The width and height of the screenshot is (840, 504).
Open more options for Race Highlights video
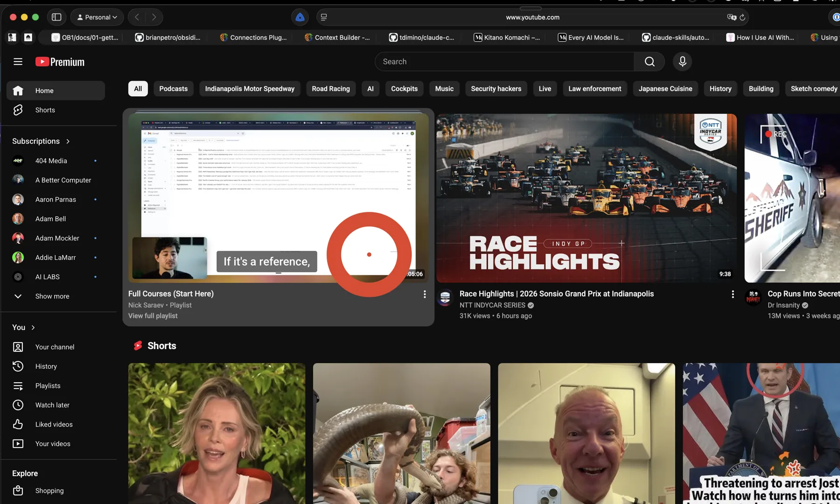(733, 294)
